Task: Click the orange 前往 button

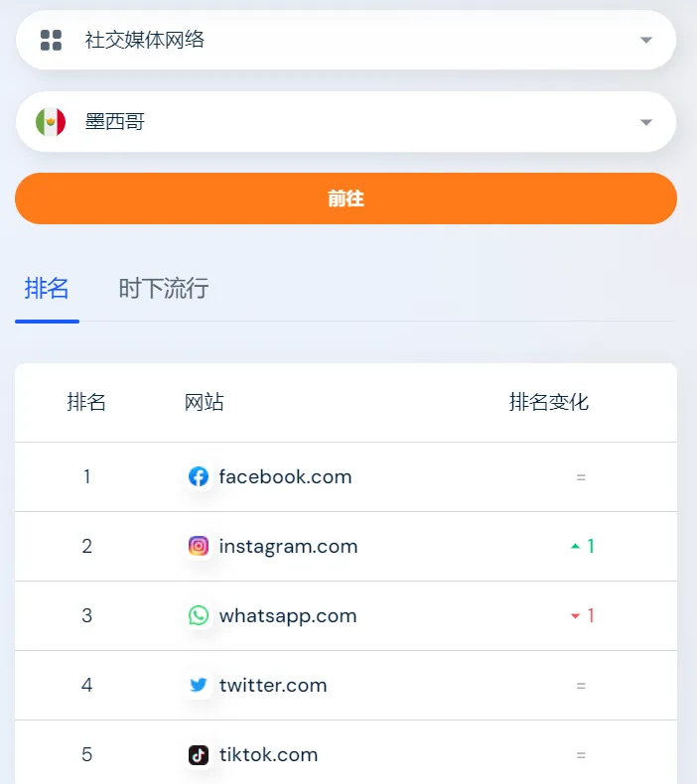Action: 346,198
